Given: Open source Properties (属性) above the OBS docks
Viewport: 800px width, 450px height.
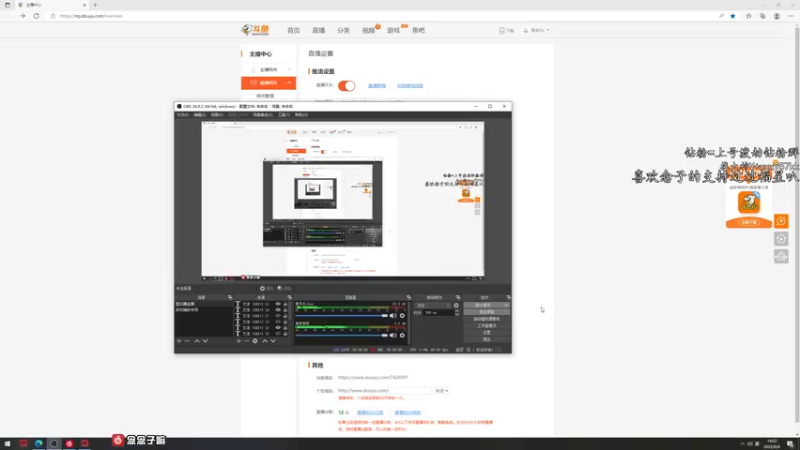Looking at the screenshot, I should (x=267, y=288).
